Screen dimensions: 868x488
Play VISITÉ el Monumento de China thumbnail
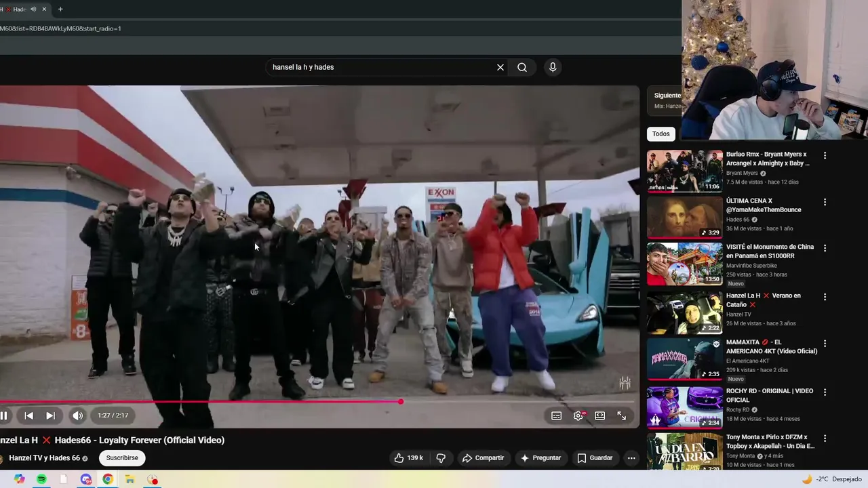[684, 264]
